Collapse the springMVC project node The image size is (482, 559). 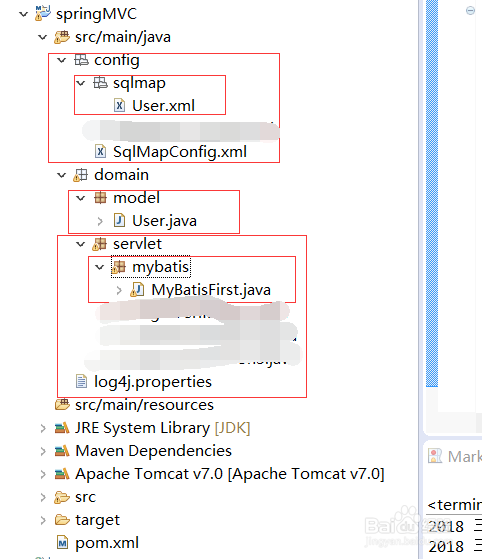click(24, 14)
